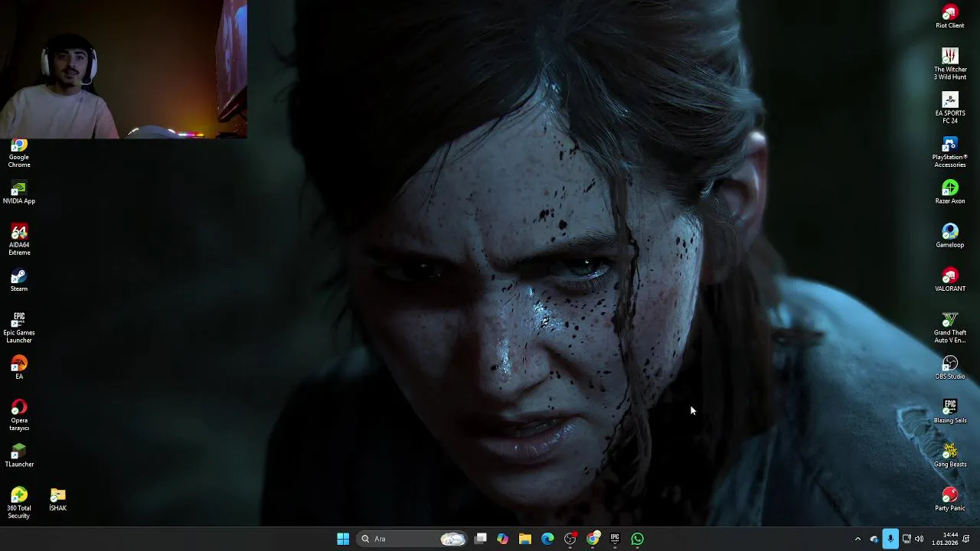The image size is (980, 551).
Task: Switch to Google Chrome on the taskbar
Action: [593, 539]
